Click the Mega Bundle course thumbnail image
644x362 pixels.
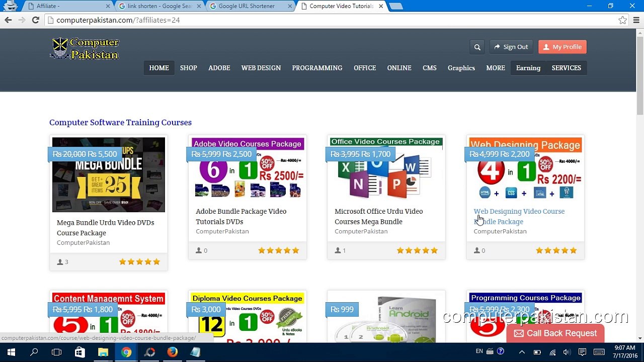click(109, 175)
